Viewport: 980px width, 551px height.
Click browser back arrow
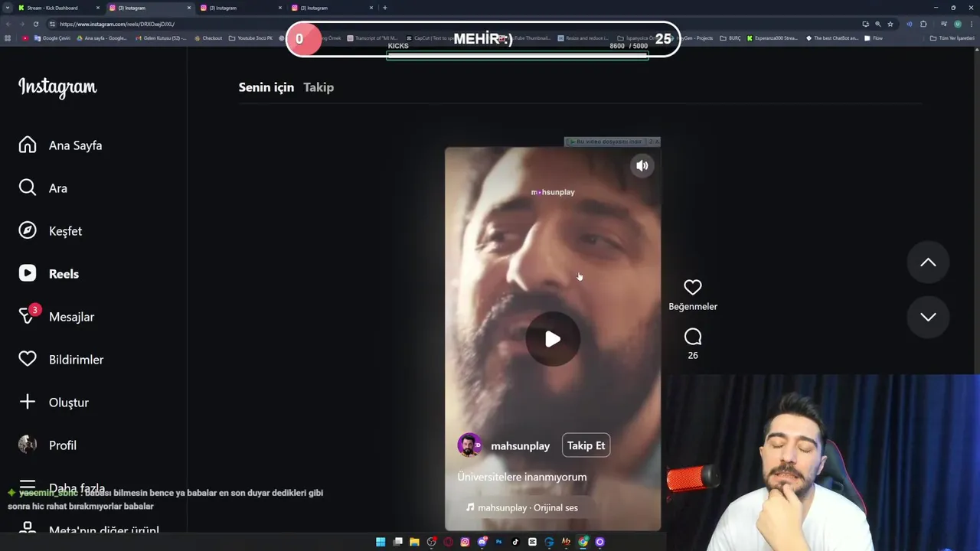click(x=8, y=24)
